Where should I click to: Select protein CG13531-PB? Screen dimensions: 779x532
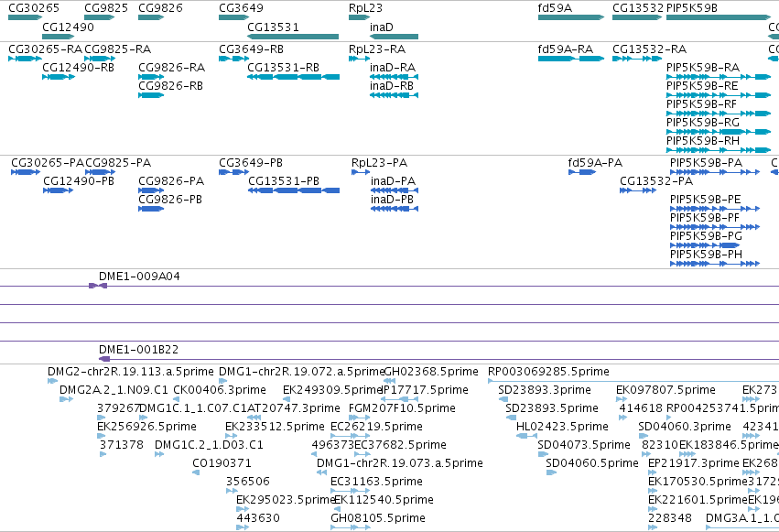click(294, 190)
